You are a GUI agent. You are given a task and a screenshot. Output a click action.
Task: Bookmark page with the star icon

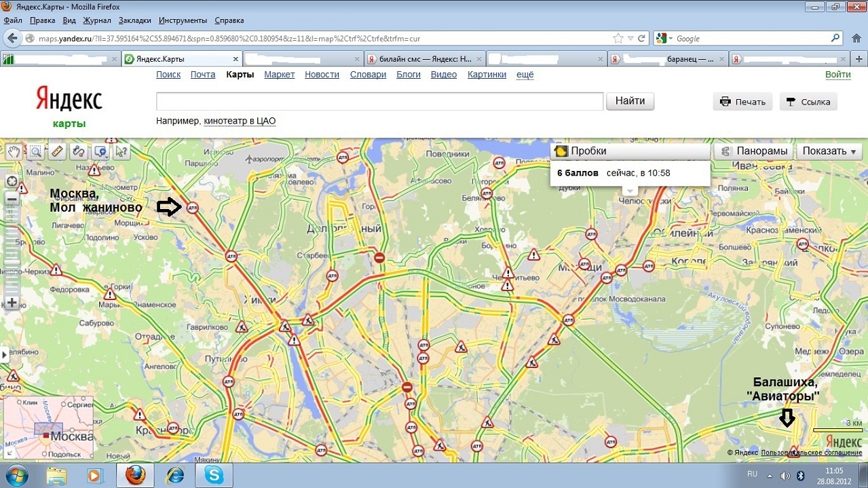click(x=618, y=39)
